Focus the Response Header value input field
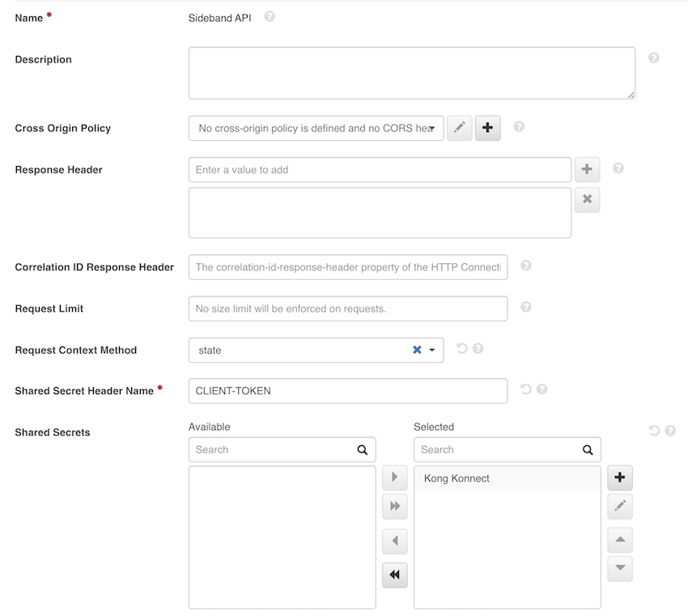This screenshot has height=616, width=688. pos(380,170)
